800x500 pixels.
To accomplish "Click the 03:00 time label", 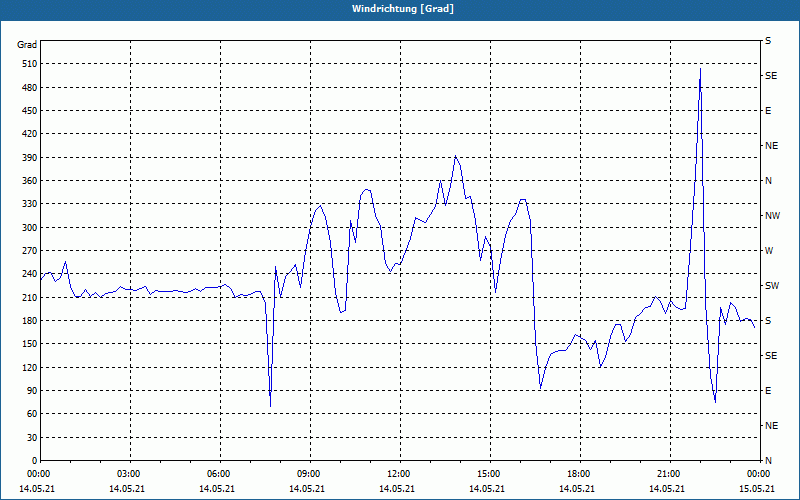I will tap(128, 473).
